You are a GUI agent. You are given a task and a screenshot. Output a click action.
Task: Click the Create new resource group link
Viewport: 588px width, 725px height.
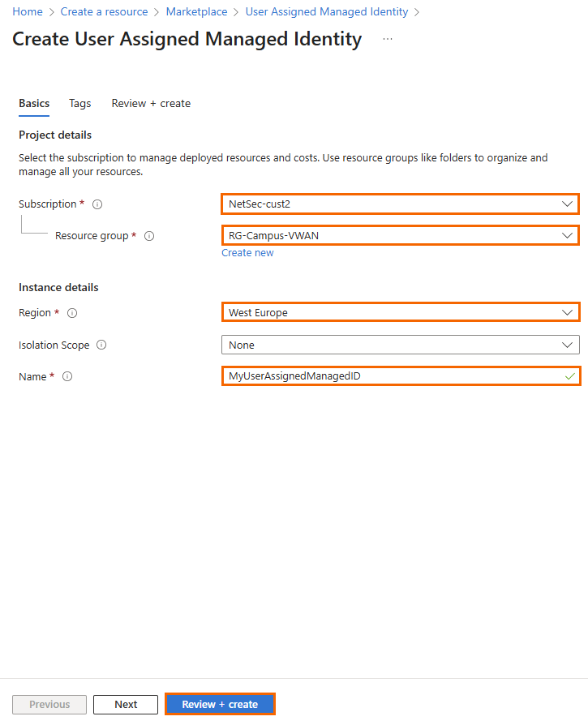point(247,252)
